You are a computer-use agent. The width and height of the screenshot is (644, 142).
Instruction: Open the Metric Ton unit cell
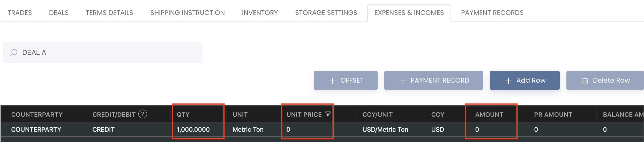[248, 129]
